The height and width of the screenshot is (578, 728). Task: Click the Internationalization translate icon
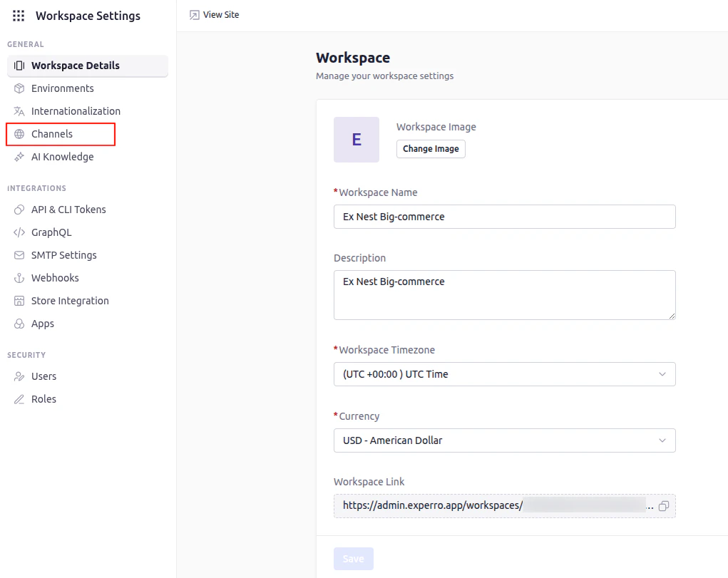19,111
